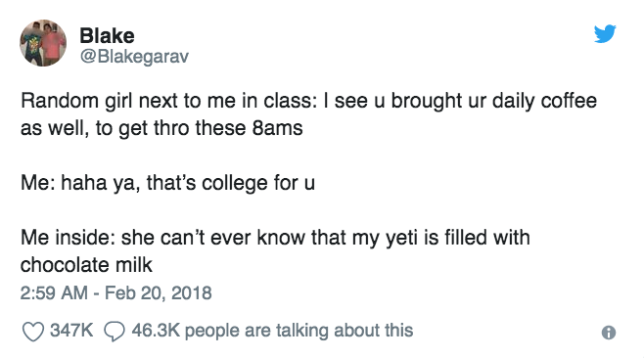This screenshot has height=358, width=644.
Task: Click the words "chocolate milk"
Action: pos(86,265)
